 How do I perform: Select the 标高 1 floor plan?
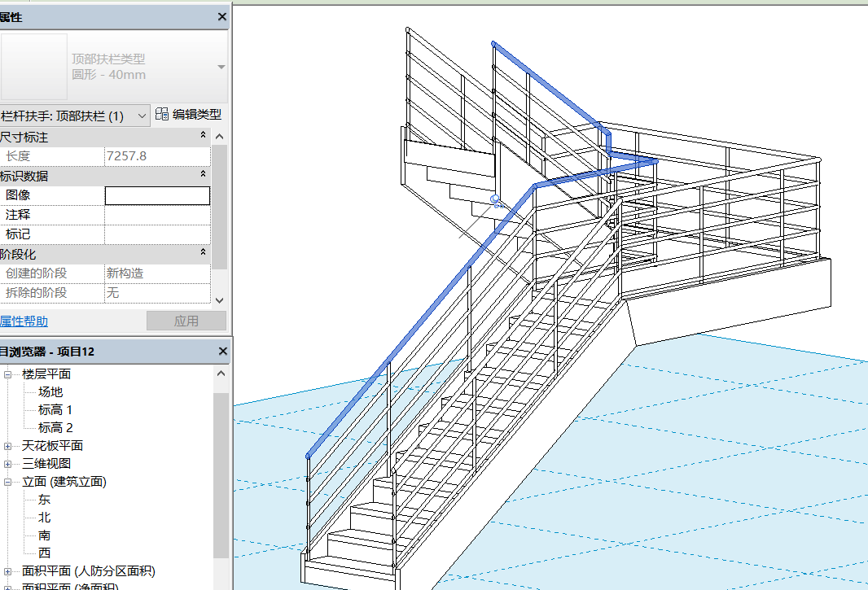[x=54, y=409]
